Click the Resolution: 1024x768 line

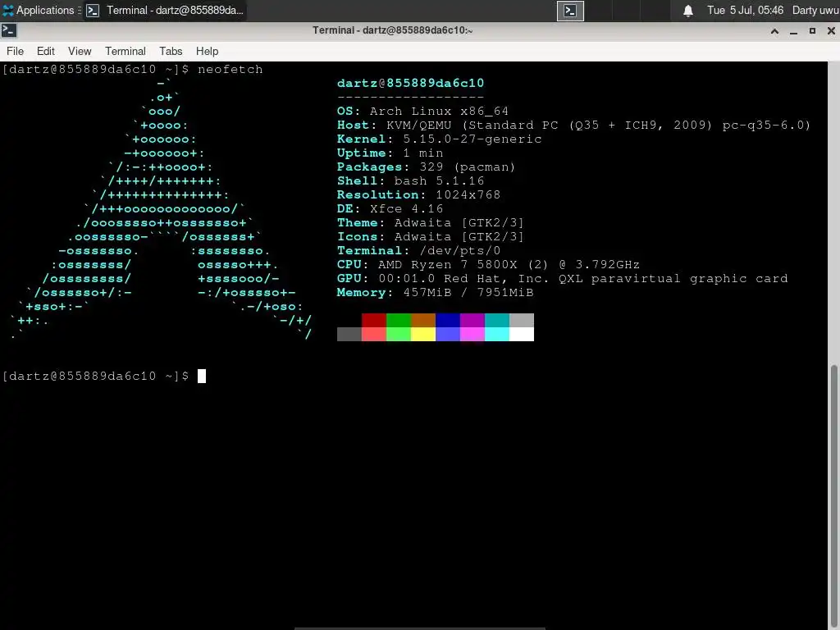point(419,194)
